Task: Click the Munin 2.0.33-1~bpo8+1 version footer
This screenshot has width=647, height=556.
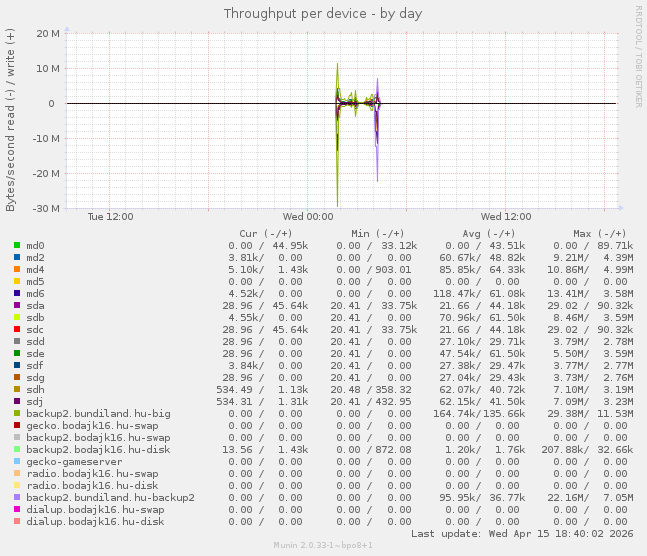Action: [x=323, y=545]
